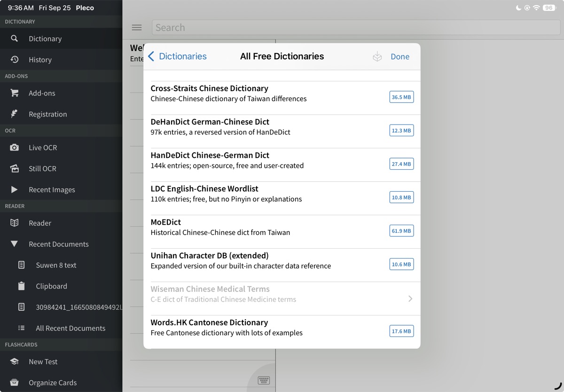Select Unihan Character DB (extended) title
The height and width of the screenshot is (392, 564).
210,255
